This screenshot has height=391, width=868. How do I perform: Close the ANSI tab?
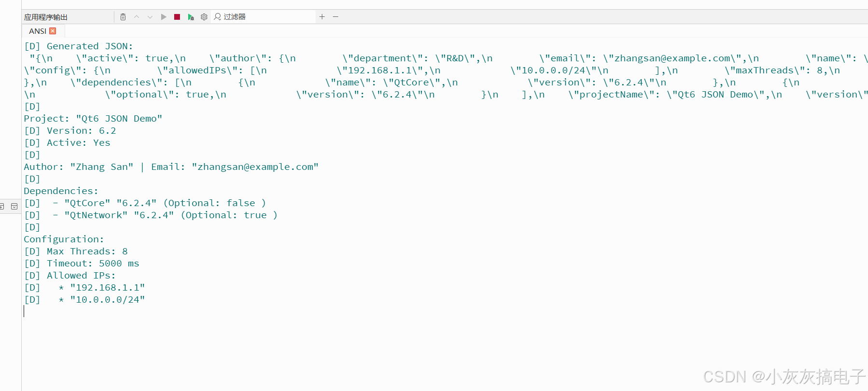pos(53,31)
